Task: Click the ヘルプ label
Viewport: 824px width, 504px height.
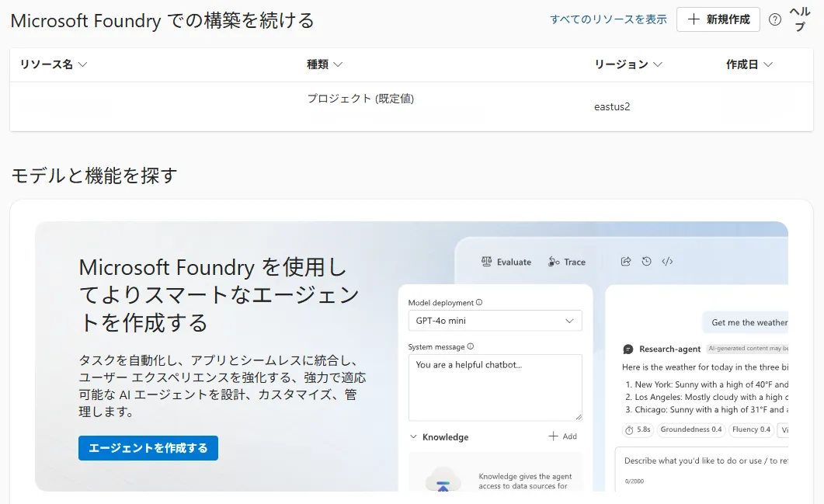Action: 800,19
